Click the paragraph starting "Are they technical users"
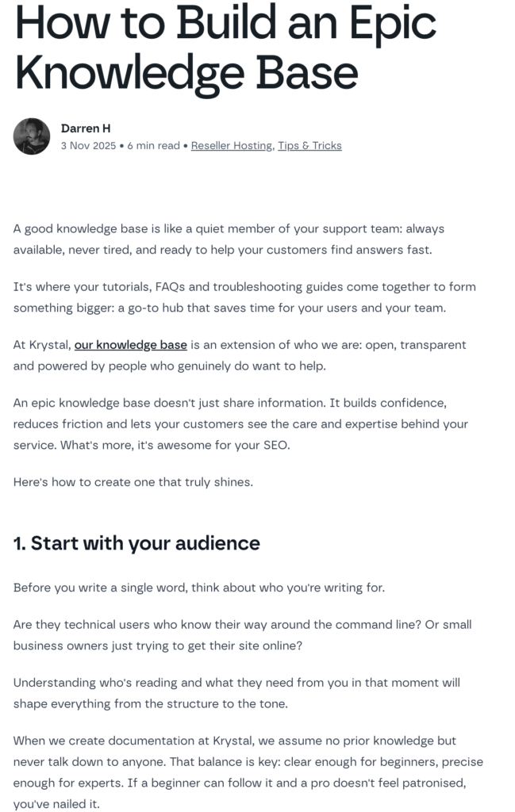This screenshot has width=515, height=812. pyautogui.click(x=242, y=635)
